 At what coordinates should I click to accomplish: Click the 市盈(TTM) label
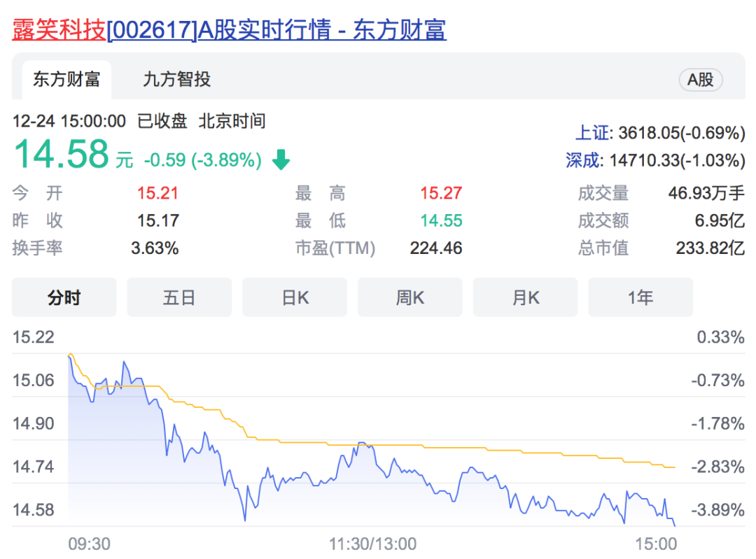coord(335,248)
